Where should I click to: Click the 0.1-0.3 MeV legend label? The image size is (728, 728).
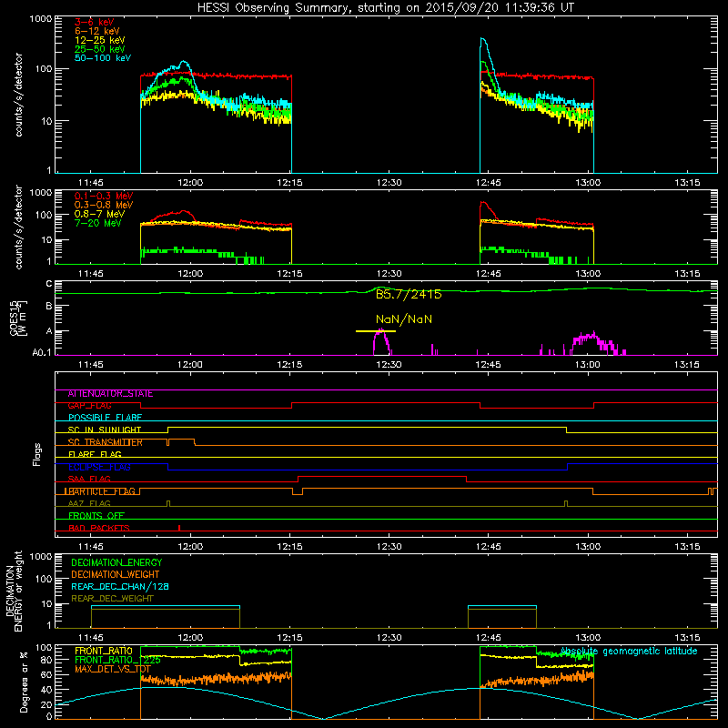(x=104, y=196)
